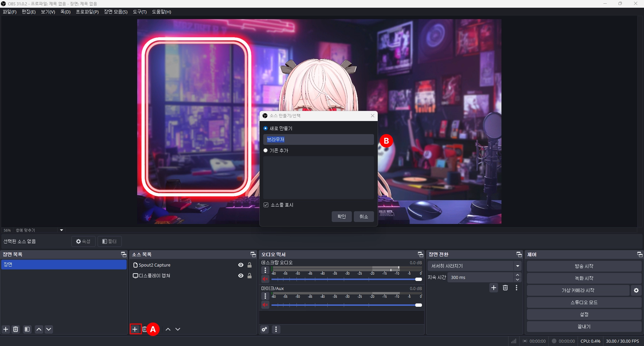Remove the scene transition with the trash icon

pyautogui.click(x=505, y=288)
